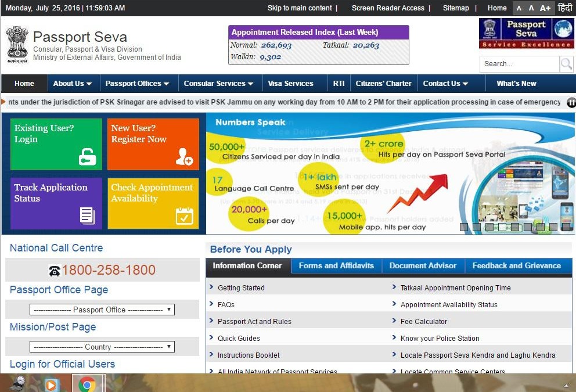This screenshot has height=392, width=576.
Task: Increase text size using the A+ control
Action: pyautogui.click(x=545, y=8)
